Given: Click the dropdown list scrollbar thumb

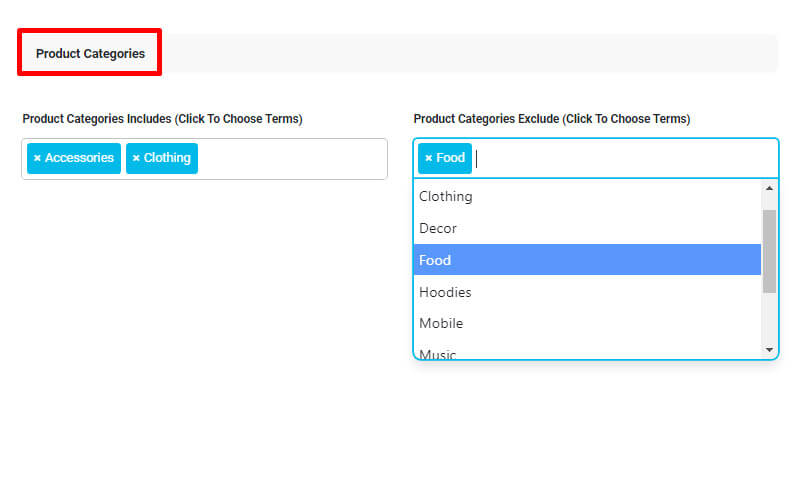Looking at the screenshot, I should click(769, 251).
